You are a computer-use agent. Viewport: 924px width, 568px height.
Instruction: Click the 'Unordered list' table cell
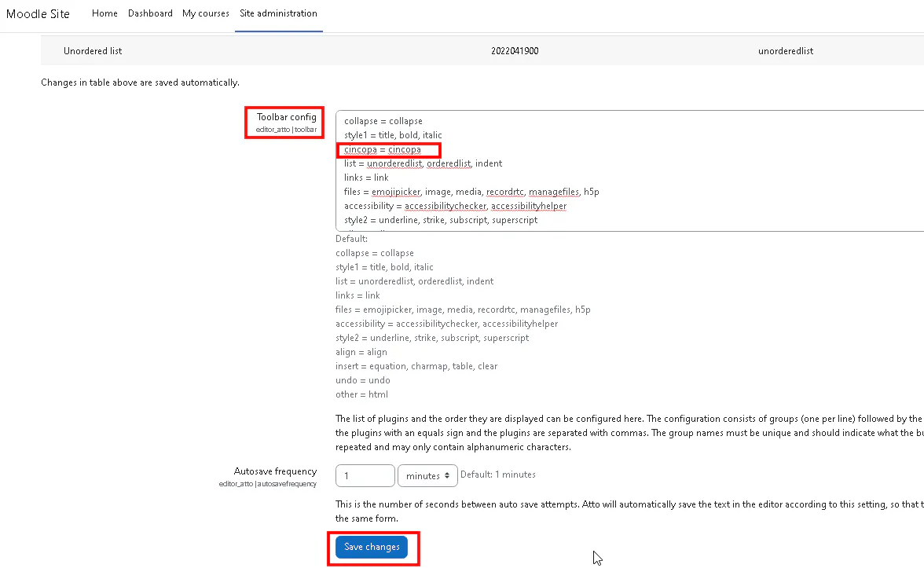pyautogui.click(x=93, y=50)
